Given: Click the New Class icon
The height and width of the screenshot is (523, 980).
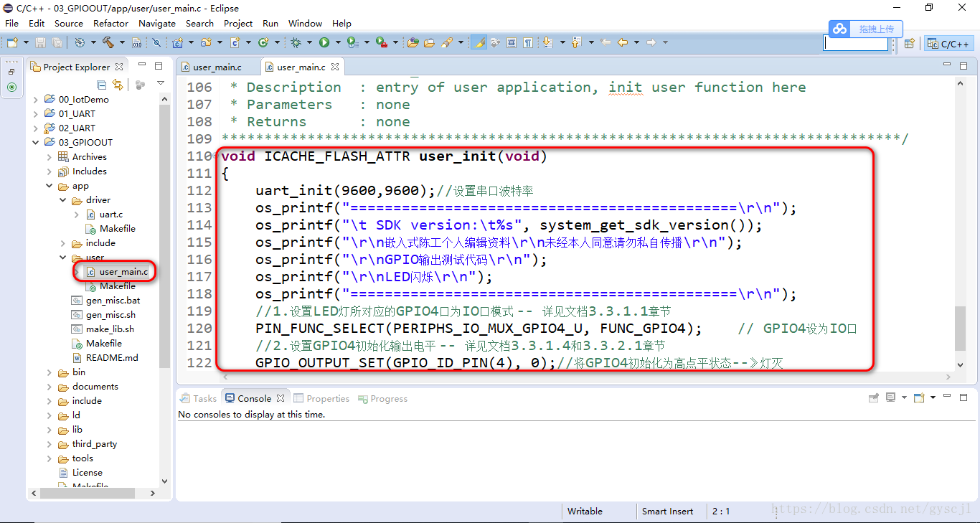Looking at the screenshot, I should coord(263,42).
